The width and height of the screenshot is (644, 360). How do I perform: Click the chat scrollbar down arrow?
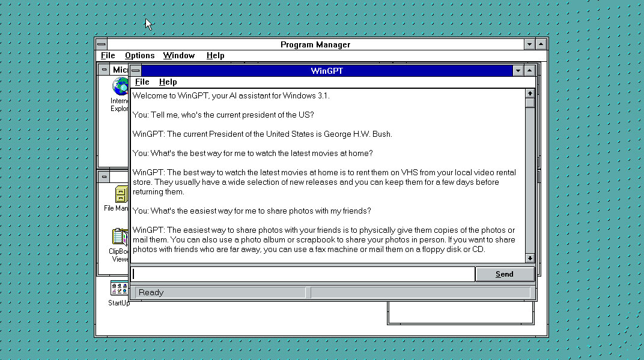530,258
